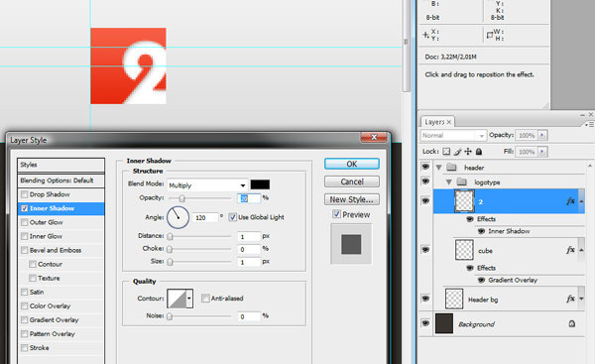Toggle visibility eye of layer 2
Viewport: 595px width, 364px height.
pyautogui.click(x=425, y=200)
